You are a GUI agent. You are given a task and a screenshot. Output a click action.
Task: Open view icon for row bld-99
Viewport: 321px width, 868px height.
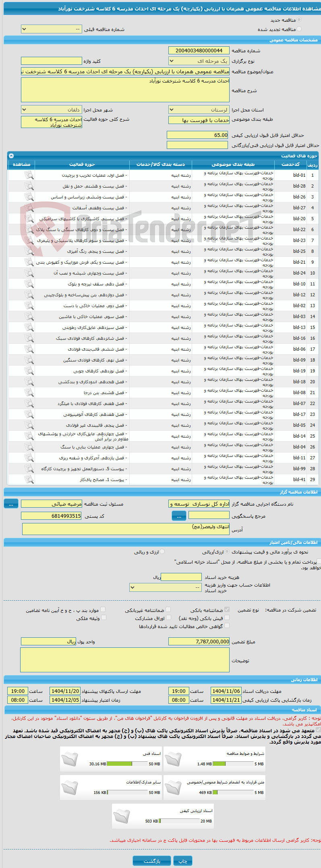coord(29,469)
